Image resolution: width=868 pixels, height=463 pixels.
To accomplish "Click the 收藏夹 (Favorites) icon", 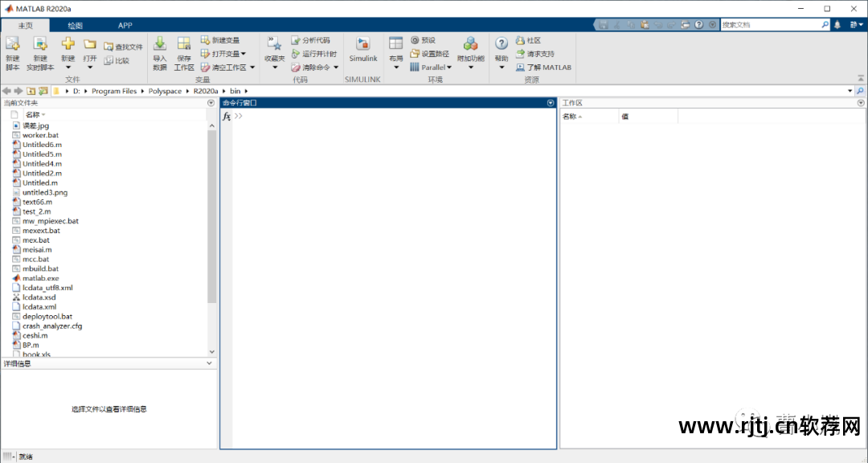I will pos(275,44).
